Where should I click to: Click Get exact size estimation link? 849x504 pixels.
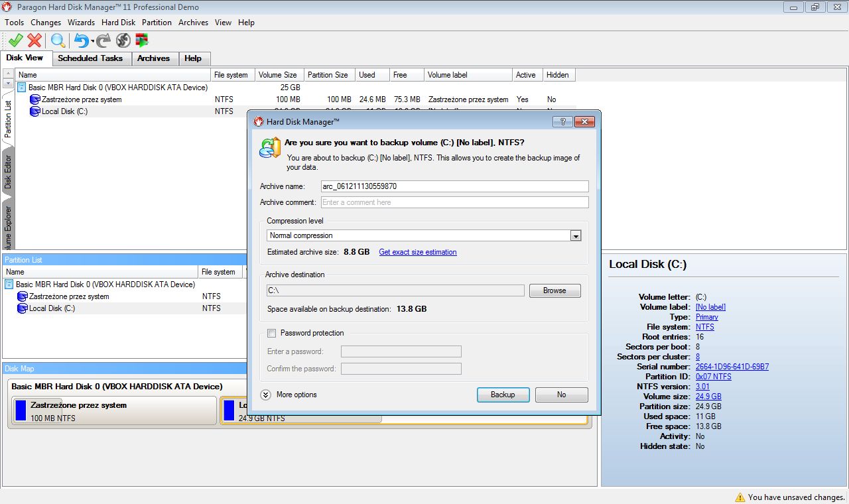point(418,252)
